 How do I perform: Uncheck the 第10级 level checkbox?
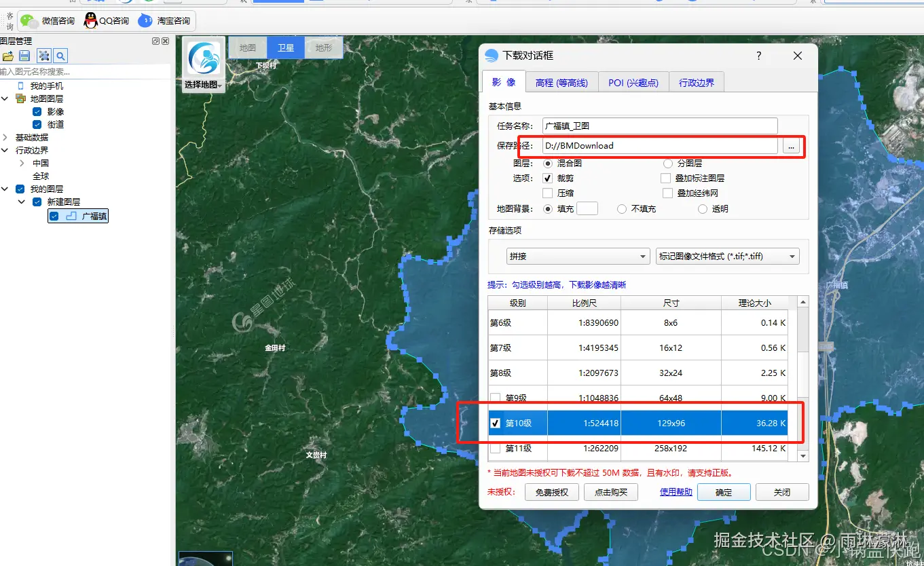tap(496, 423)
